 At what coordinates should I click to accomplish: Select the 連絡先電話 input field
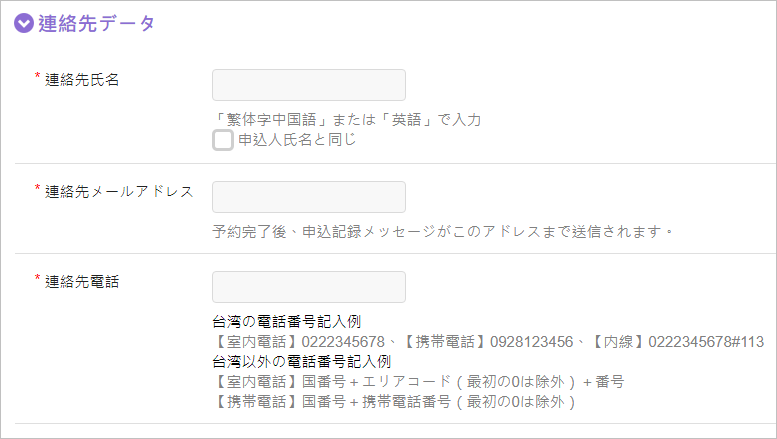click(x=309, y=287)
